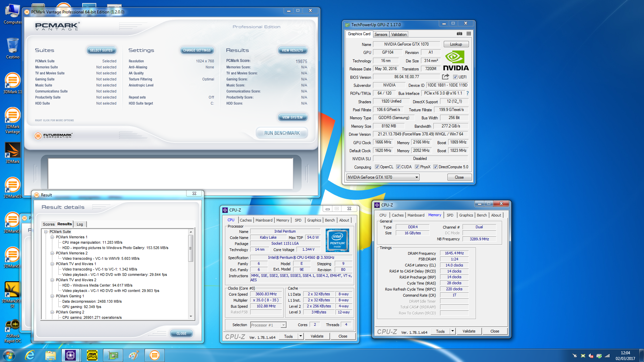Open GPU-Z hamburger menu icon
The width and height of the screenshot is (644, 362).
pos(469,34)
